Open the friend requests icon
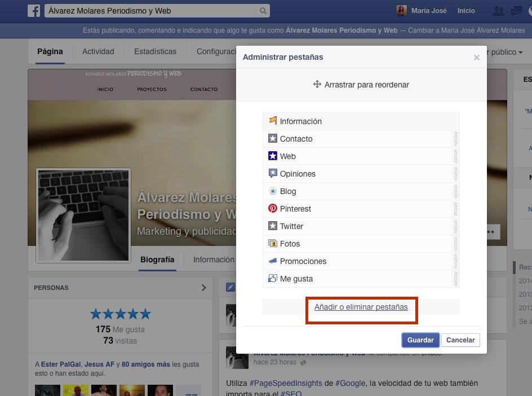Screen dimensions: 532x396 pyautogui.click(x=498, y=11)
